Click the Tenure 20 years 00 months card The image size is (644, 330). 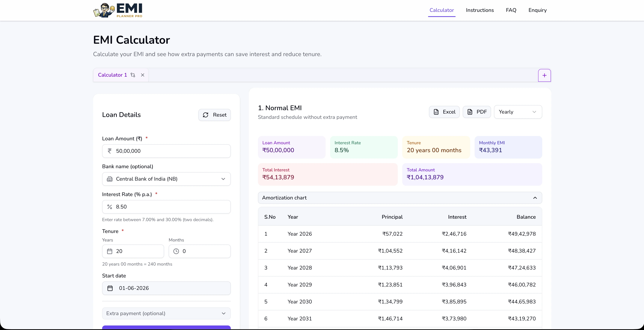click(436, 147)
